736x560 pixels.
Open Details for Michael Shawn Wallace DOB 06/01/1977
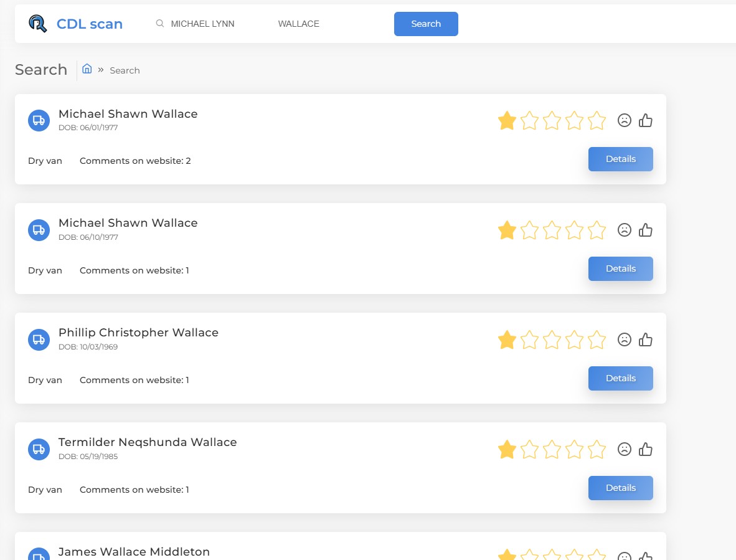click(620, 159)
